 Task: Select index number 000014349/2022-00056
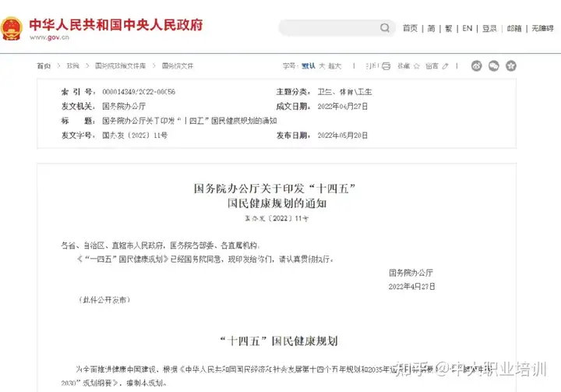[x=139, y=92]
